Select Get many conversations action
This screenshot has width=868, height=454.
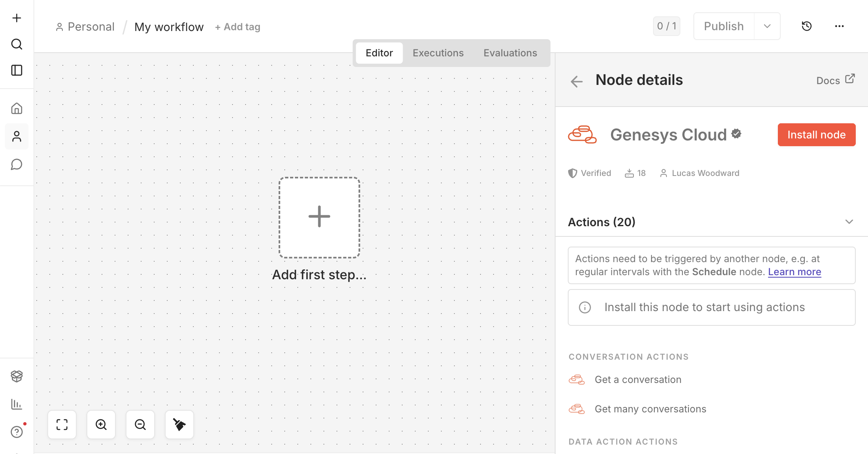[x=651, y=409]
